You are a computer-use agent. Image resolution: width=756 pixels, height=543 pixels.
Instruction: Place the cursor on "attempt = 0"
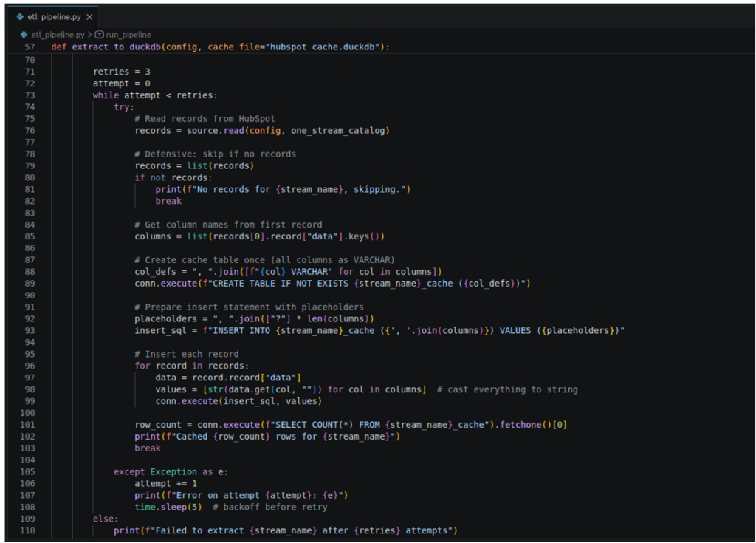122,83
